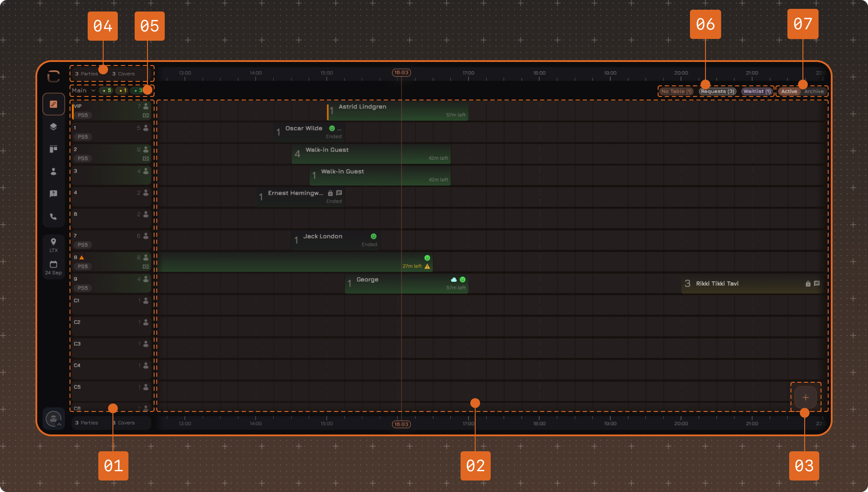Open Rikki Tikki Tavi upcoming reservation
The image size is (868, 492).
pos(752,284)
